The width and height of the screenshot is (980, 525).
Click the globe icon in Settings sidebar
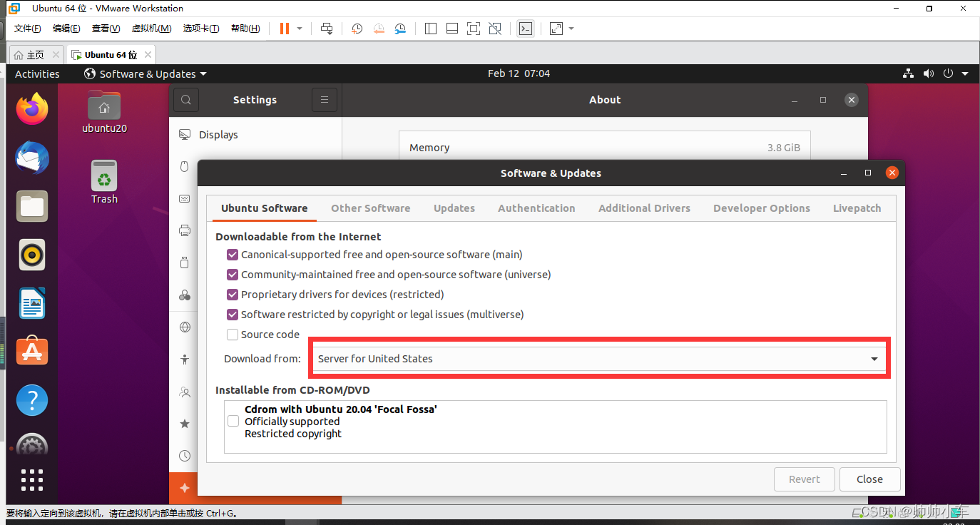[185, 327]
